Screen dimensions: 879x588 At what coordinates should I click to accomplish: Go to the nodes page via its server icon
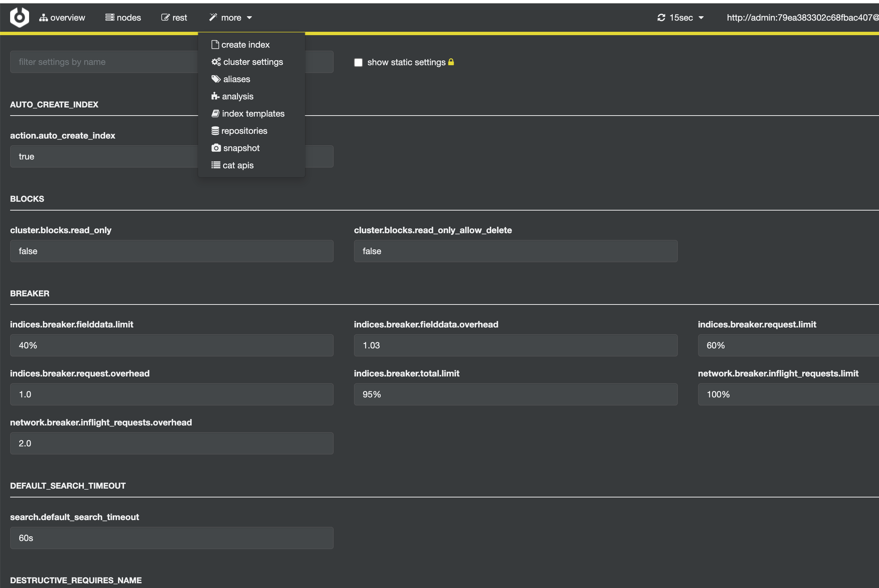pyautogui.click(x=110, y=17)
